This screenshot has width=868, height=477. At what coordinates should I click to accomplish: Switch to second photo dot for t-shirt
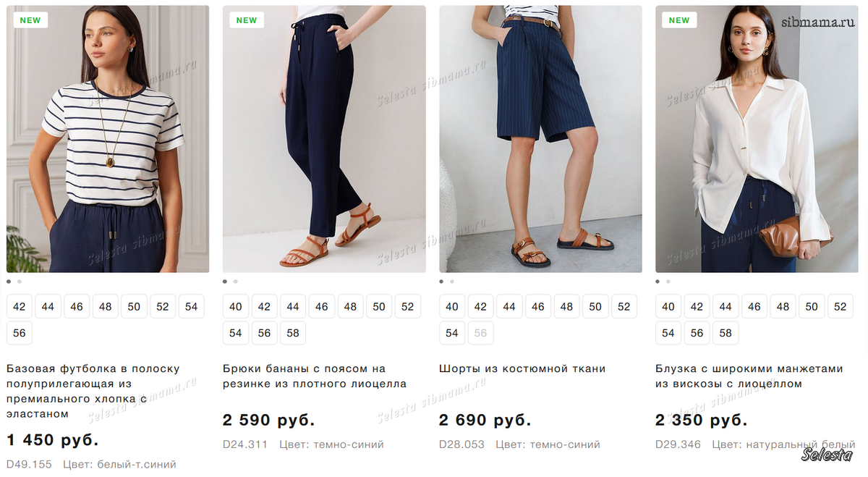(x=20, y=282)
